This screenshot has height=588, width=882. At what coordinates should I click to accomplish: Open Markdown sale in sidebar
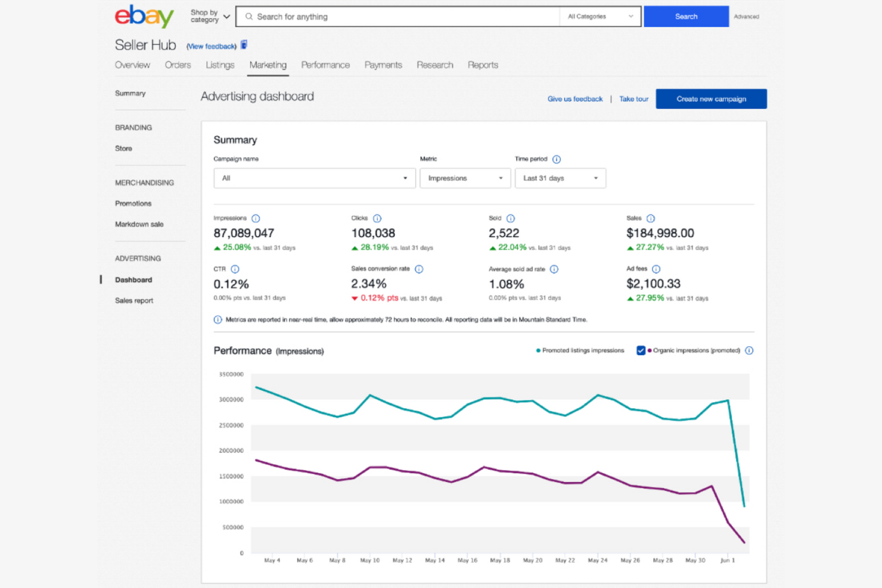click(x=139, y=225)
